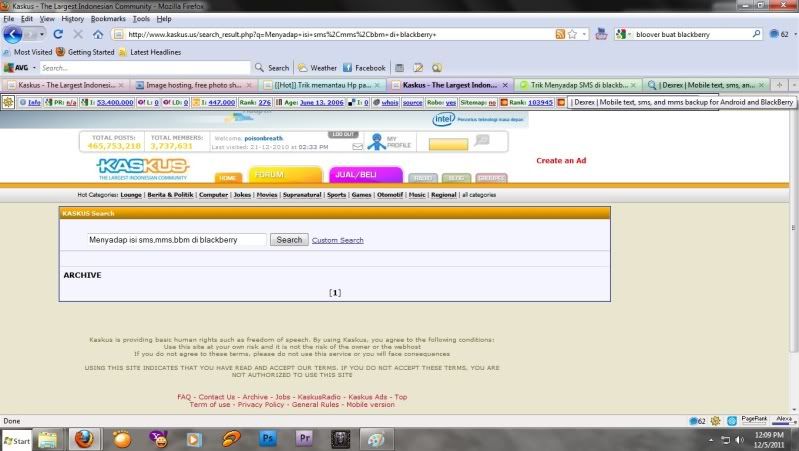
Task: Open AVG logo dropdown arrow
Action: pos(34,67)
